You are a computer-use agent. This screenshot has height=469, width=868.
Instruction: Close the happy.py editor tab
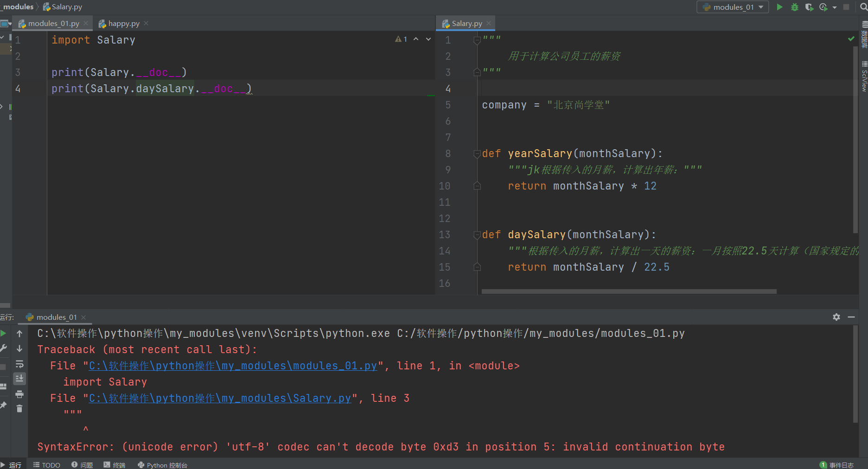coord(146,23)
